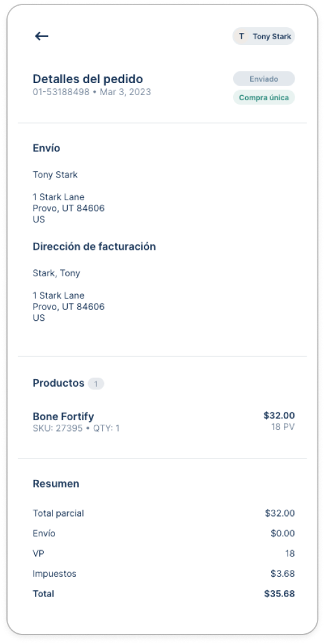Select the Total parcial row
This screenshot has width=325, height=644.
click(163, 513)
